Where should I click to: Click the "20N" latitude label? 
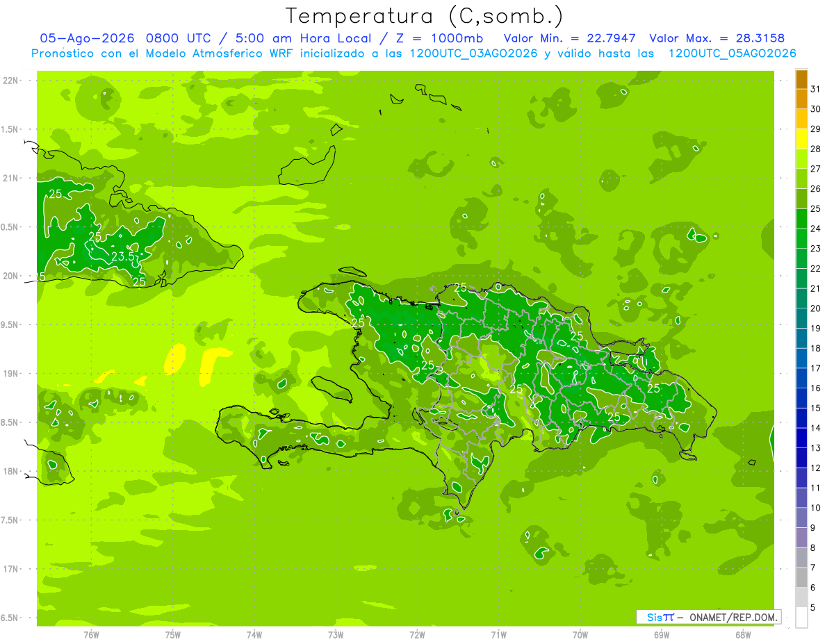point(10,276)
